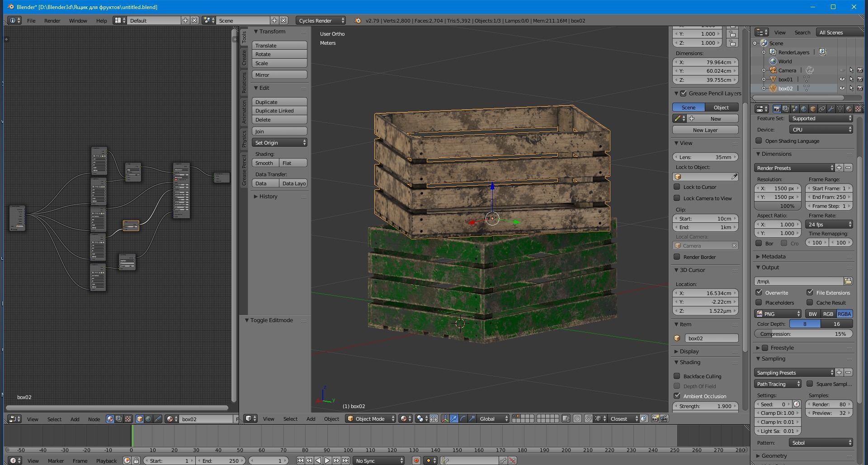Viewport: 868px width, 465px height.
Task: Open Device CPU dropdown
Action: coord(821,130)
